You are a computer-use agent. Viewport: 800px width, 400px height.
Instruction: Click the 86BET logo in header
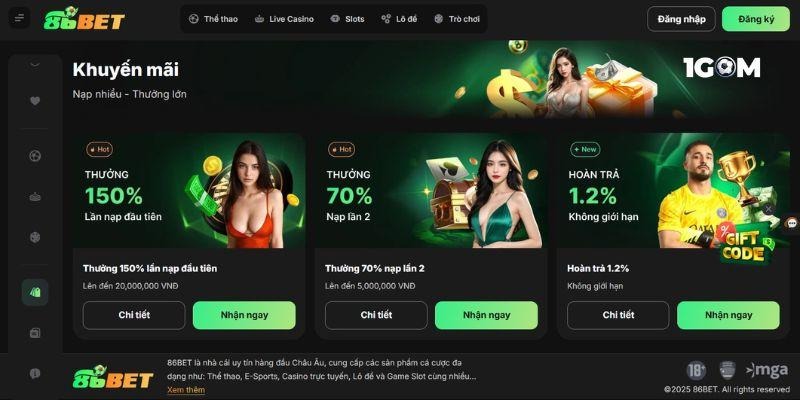click(x=84, y=19)
